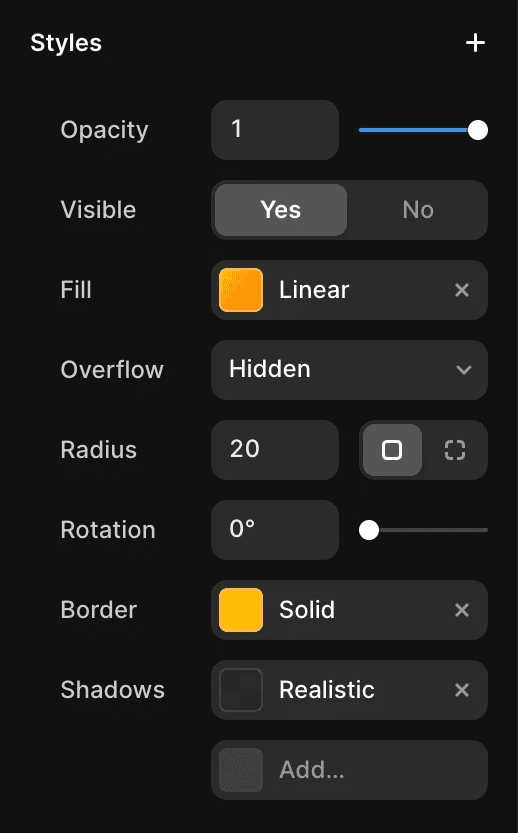Click the plus icon next to Styles
Screen dimensions: 518x833
(x=475, y=43)
